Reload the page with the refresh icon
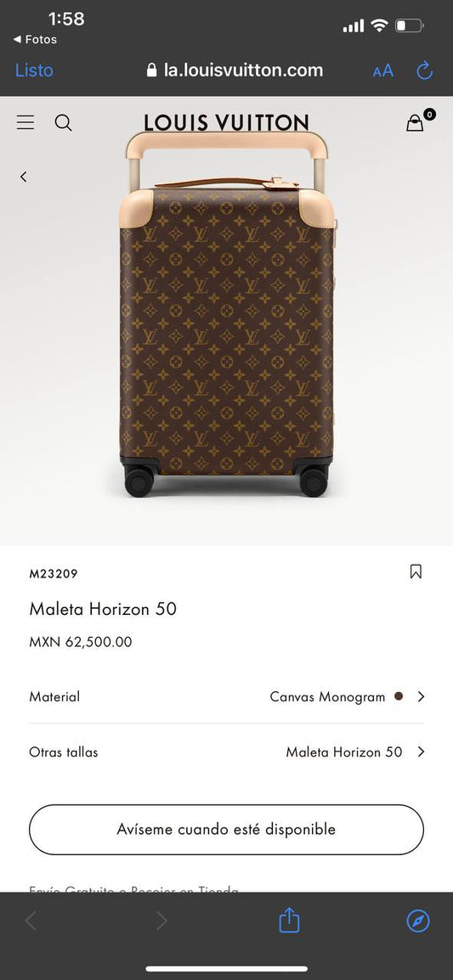The image size is (453, 980). click(425, 70)
